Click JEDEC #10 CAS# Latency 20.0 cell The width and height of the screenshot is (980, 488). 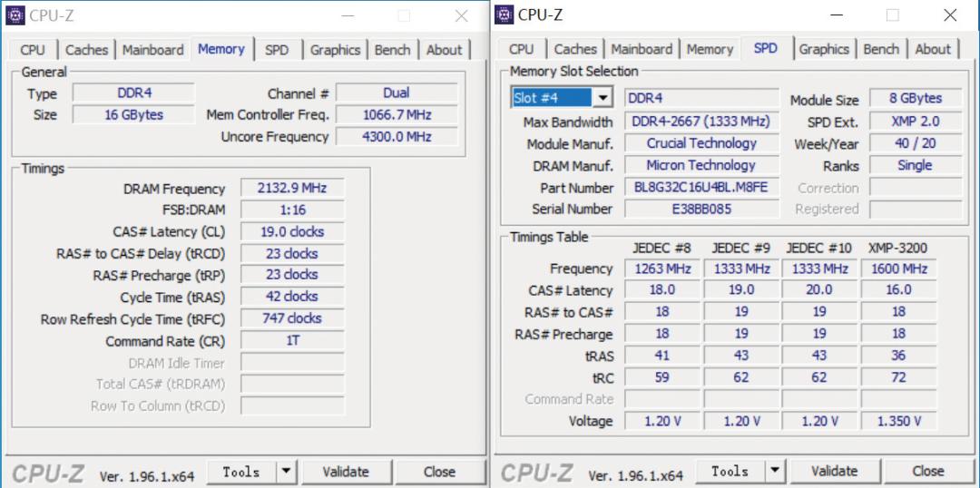pyautogui.click(x=819, y=290)
